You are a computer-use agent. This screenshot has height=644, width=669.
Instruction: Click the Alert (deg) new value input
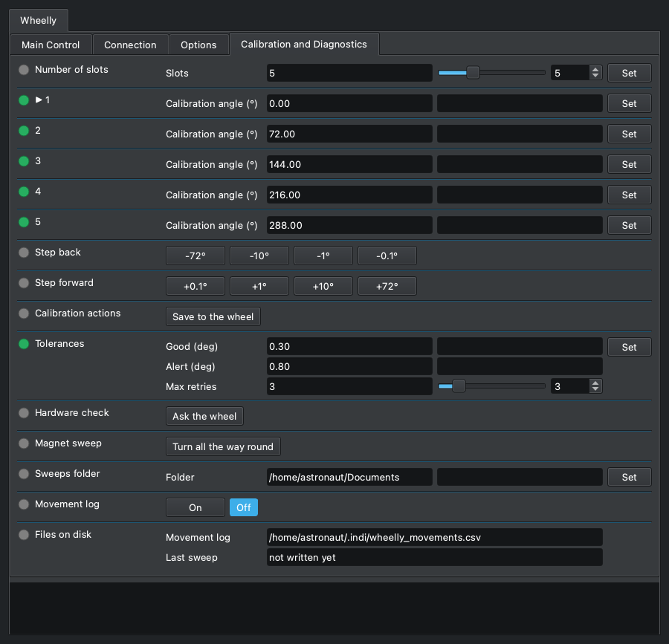point(520,366)
